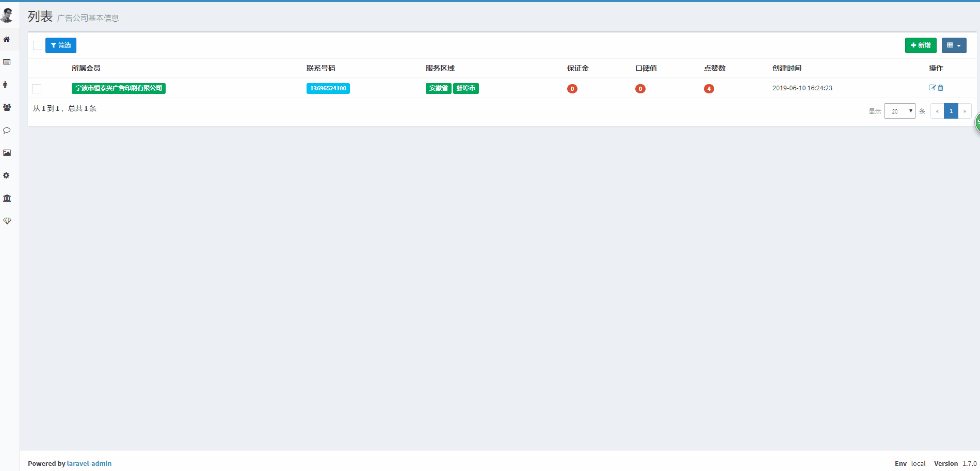980x471 pixels.
Task: Select the list/article icon in sidebar
Action: [x=7, y=62]
